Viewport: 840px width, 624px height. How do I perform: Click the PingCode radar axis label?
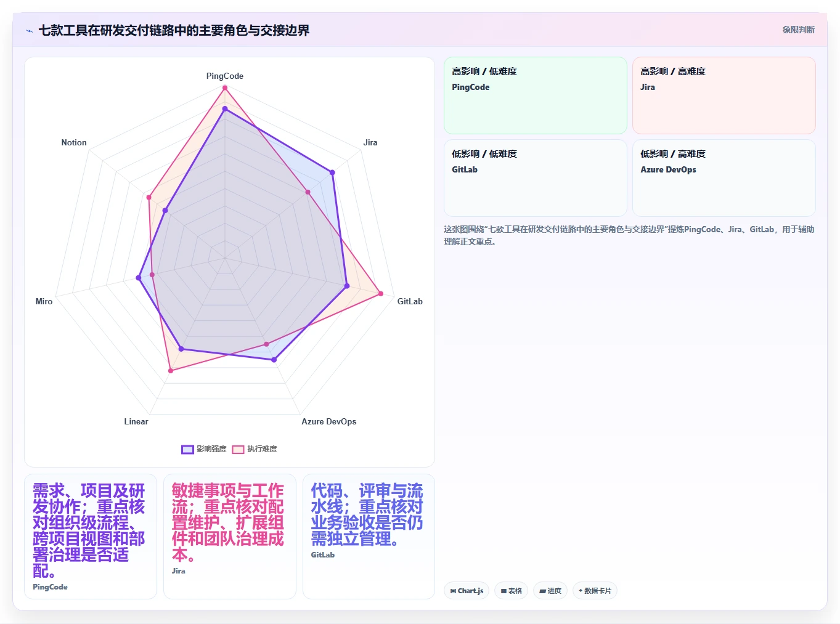point(225,76)
